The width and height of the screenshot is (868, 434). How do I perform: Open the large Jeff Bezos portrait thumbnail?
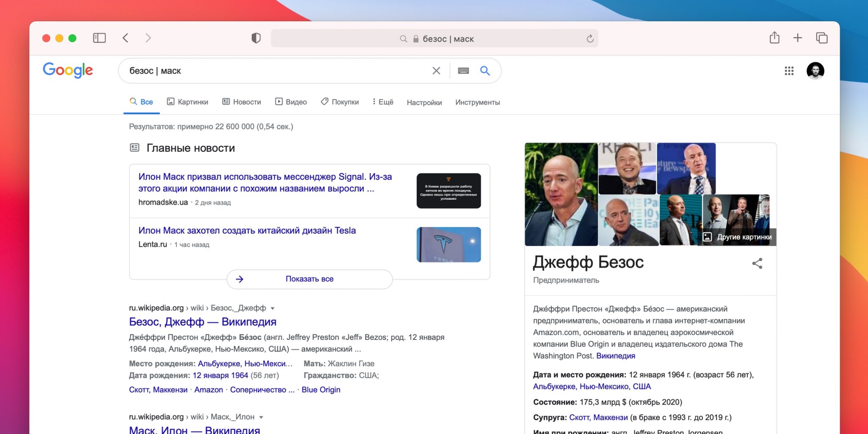pos(561,194)
